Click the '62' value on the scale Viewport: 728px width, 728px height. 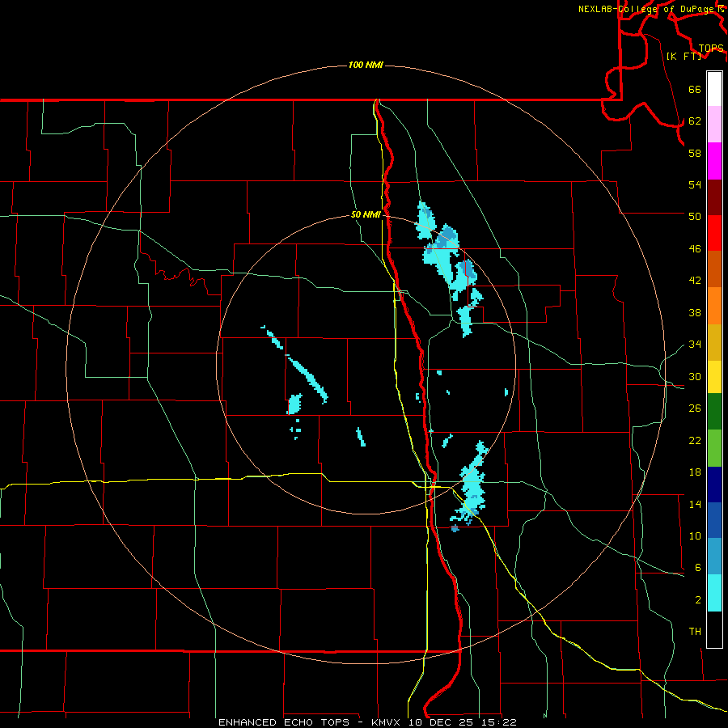click(x=695, y=121)
